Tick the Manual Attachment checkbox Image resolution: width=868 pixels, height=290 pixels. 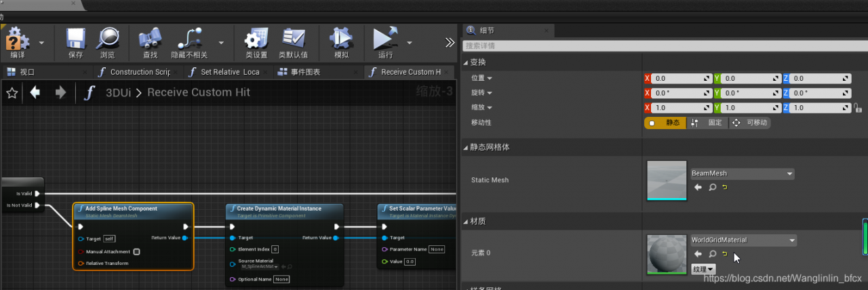pos(136,251)
